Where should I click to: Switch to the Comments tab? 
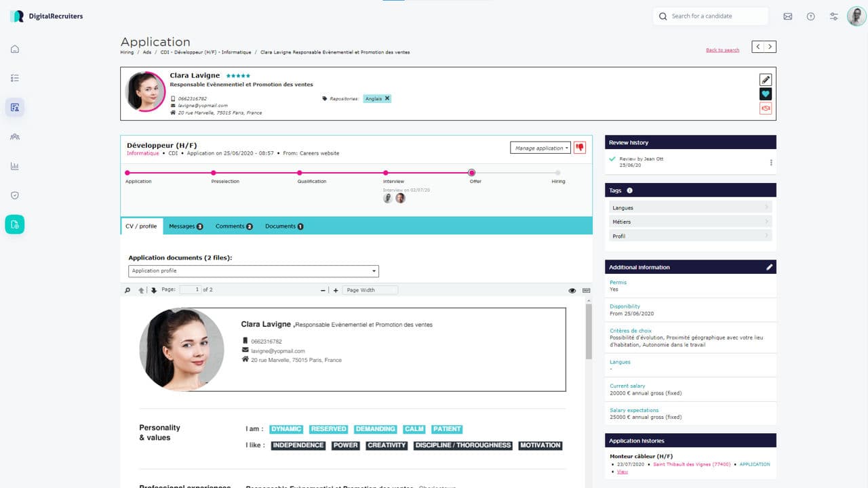234,226
